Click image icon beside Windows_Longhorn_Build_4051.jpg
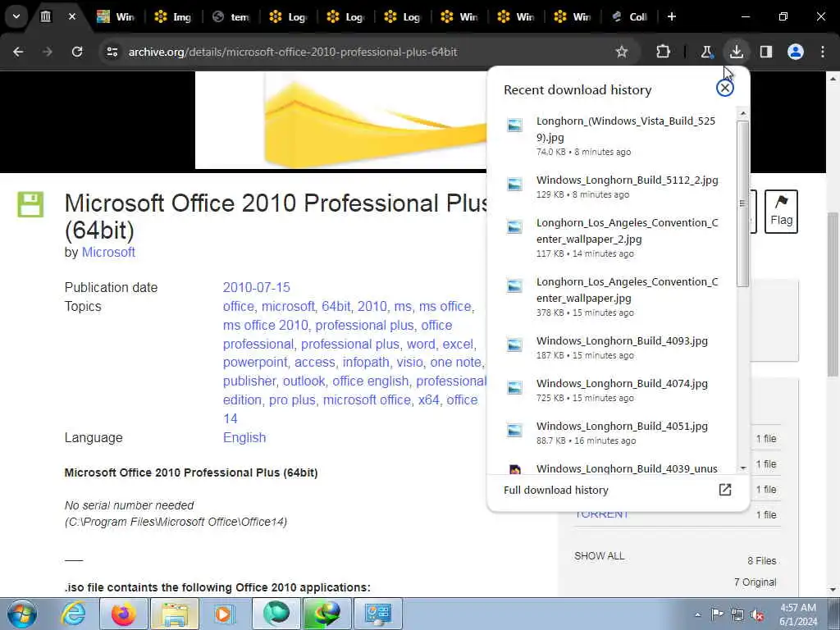Viewport: 840px width, 630px height. pyautogui.click(x=515, y=430)
